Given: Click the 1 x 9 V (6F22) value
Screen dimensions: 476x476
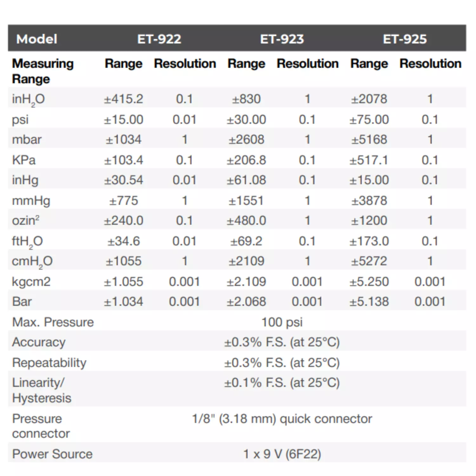Looking at the screenshot, I should tap(282, 454).
